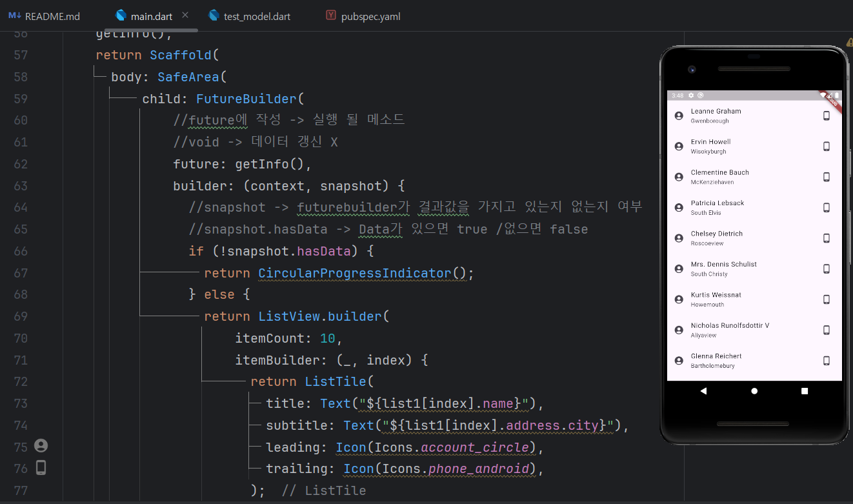The height and width of the screenshot is (504, 853).
Task: Click the Dart icon on the test_model.dart tab
Action: 214,16
